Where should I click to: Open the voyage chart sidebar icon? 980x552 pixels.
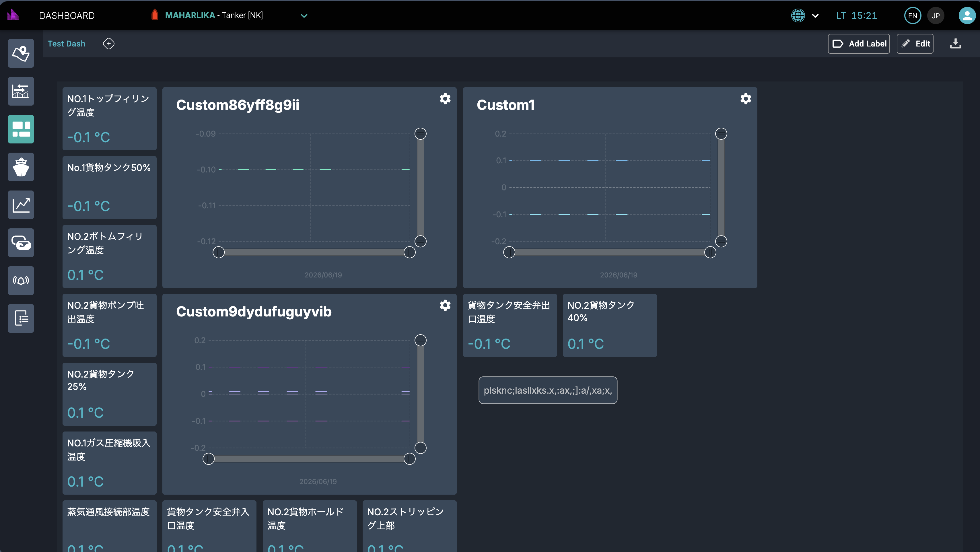(x=21, y=91)
